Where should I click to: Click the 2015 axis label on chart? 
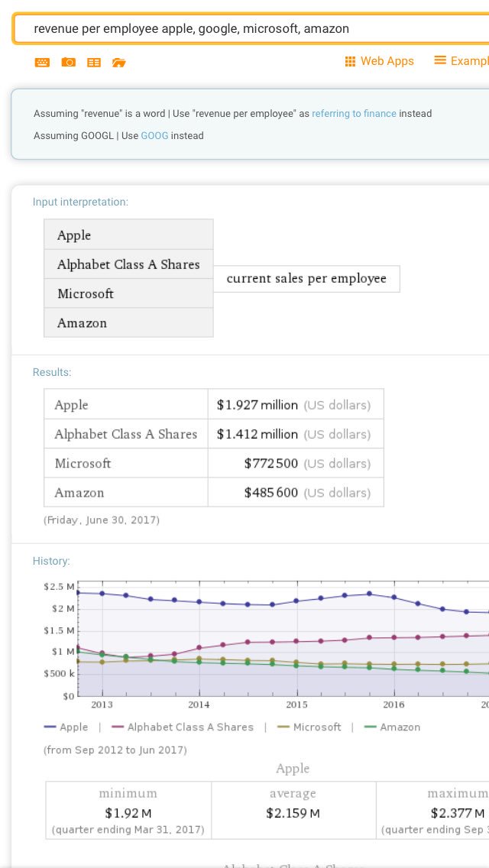pyautogui.click(x=297, y=704)
